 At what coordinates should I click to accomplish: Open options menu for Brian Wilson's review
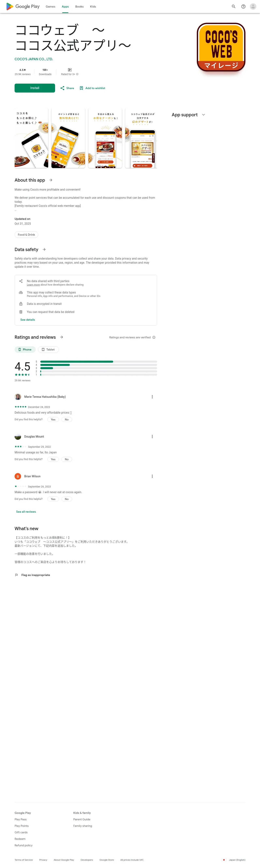152,476
